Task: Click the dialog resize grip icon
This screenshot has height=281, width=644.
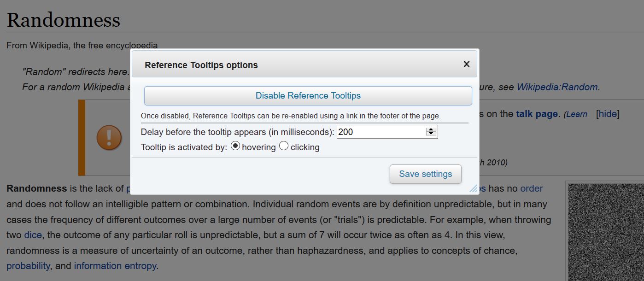Action: [x=474, y=188]
